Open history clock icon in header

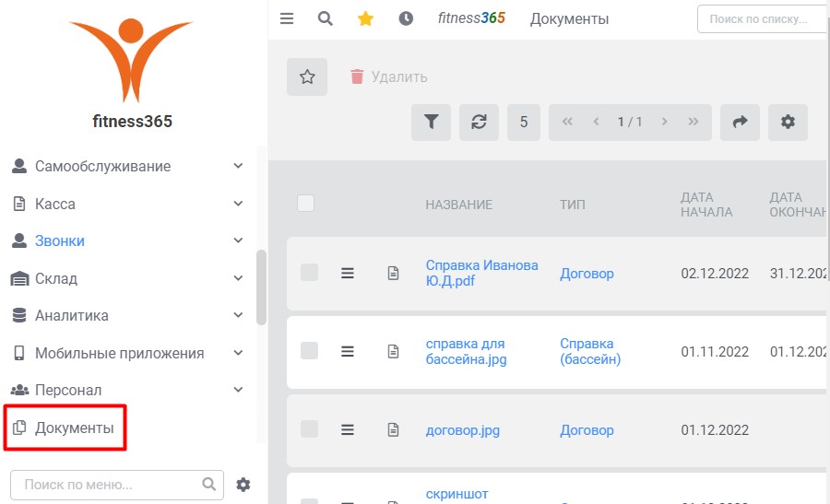click(406, 18)
